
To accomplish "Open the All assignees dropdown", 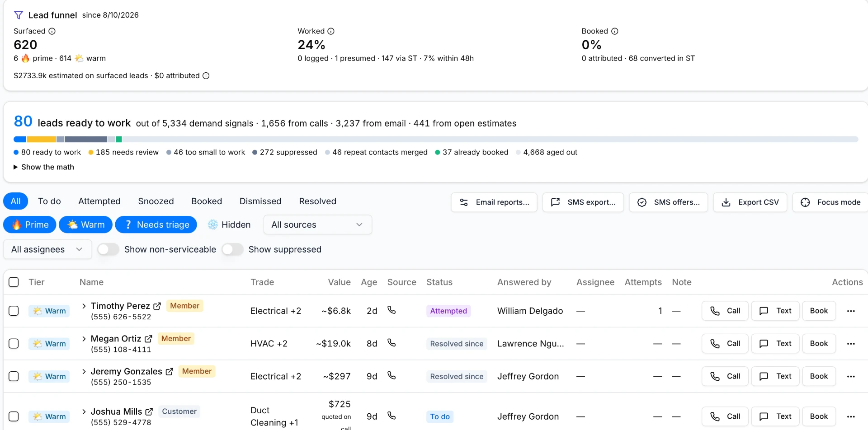I will coord(47,249).
